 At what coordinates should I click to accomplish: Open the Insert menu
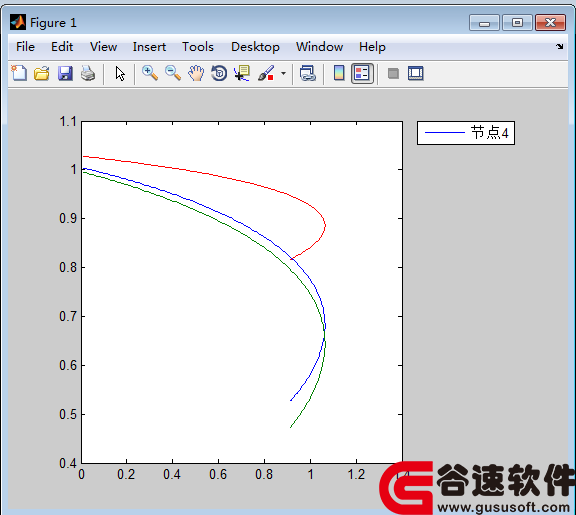[x=149, y=47]
